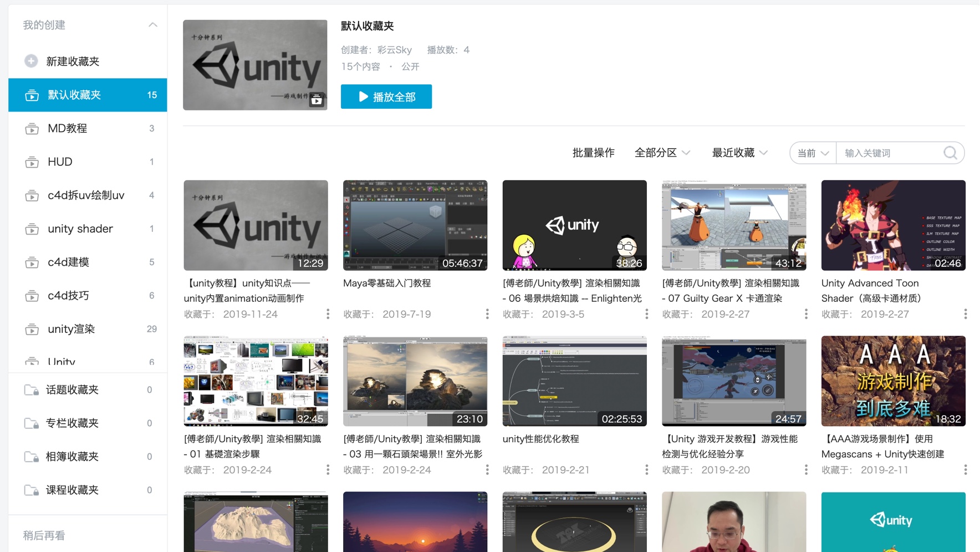Click the folder icon beside 课程收藏夹
980x552 pixels.
32,490
